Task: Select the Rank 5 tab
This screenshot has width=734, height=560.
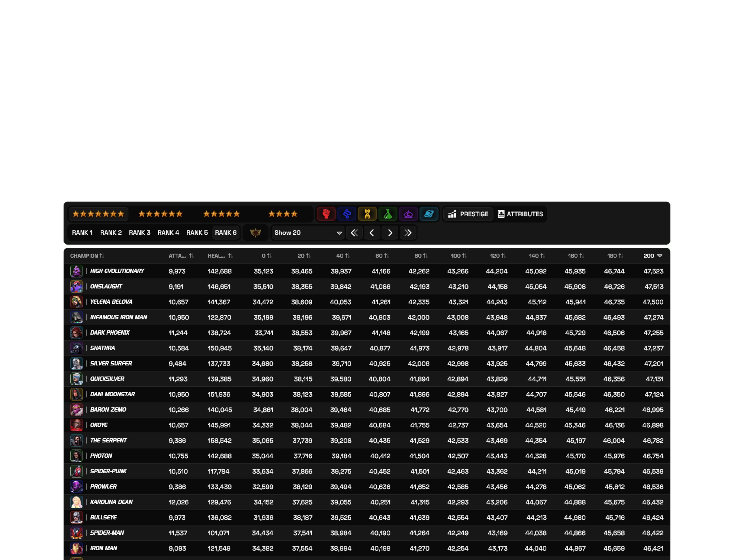Action: tap(197, 233)
